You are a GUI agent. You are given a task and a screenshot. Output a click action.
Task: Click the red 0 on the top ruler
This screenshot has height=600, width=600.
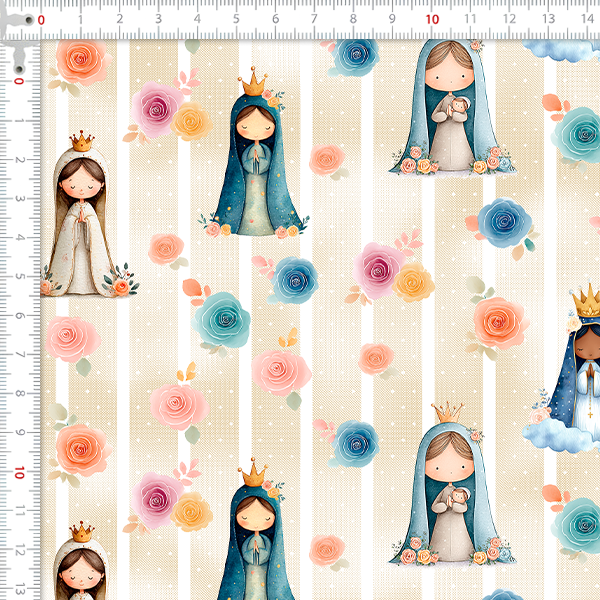click(x=41, y=20)
